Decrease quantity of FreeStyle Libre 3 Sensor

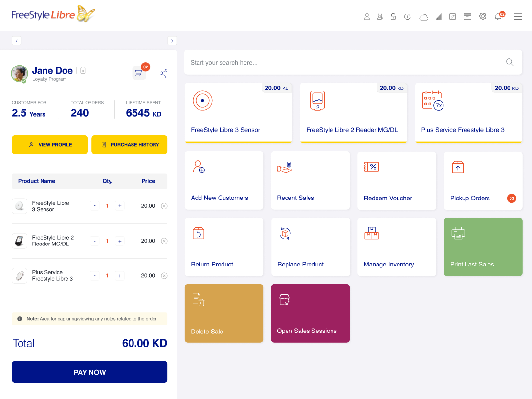[x=95, y=206]
